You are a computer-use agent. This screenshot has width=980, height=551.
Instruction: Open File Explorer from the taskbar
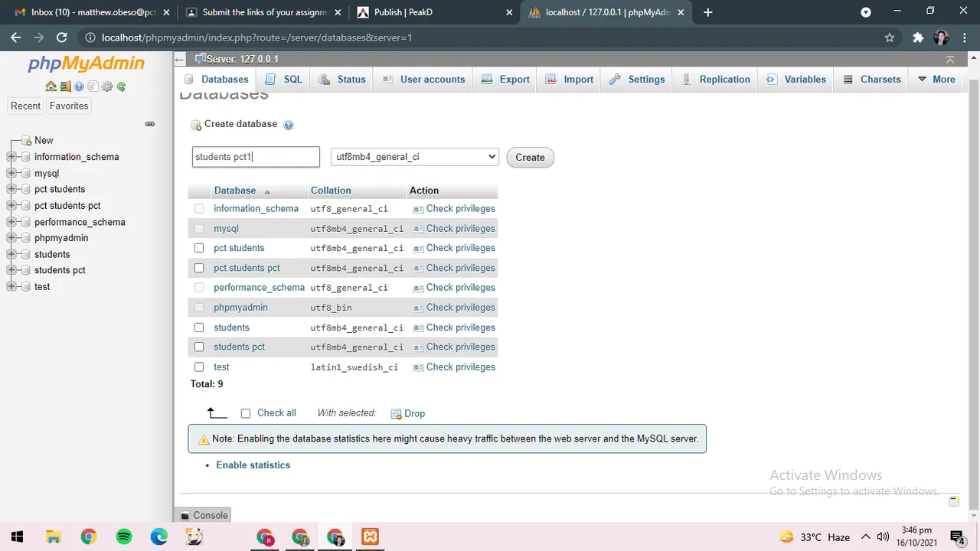(x=53, y=536)
